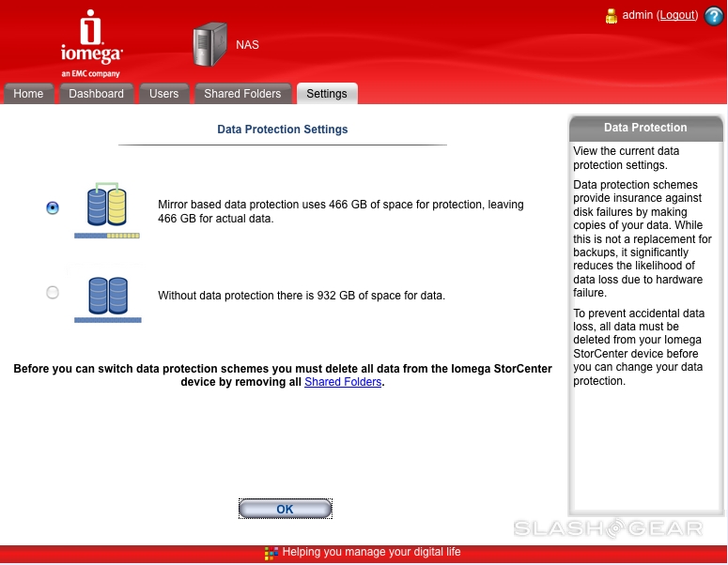Open help via the question mark icon
Image resolution: width=728 pixels, height=565 pixels.
[x=713, y=16]
